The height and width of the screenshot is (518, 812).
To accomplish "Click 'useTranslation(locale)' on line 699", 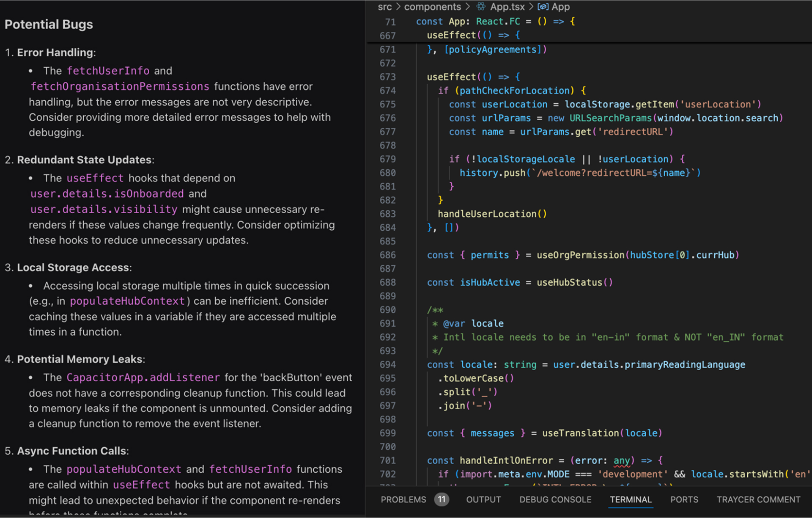I will tap(602, 433).
